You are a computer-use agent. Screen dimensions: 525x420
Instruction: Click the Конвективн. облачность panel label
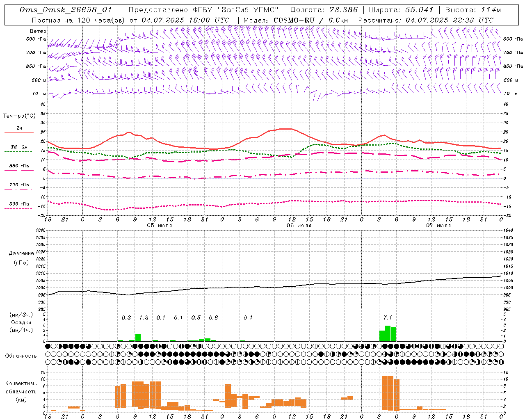[x=21, y=388]
